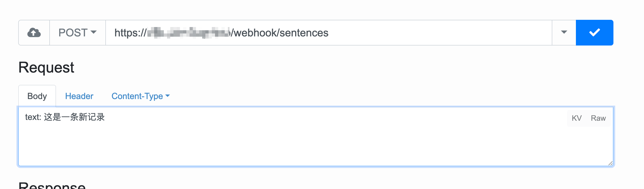Switch to the Header tab
The height and width of the screenshot is (189, 644).
pyautogui.click(x=79, y=96)
